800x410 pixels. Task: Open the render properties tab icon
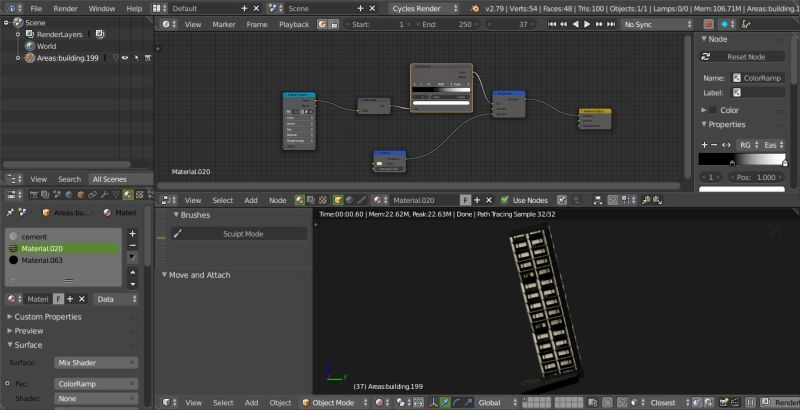point(34,195)
